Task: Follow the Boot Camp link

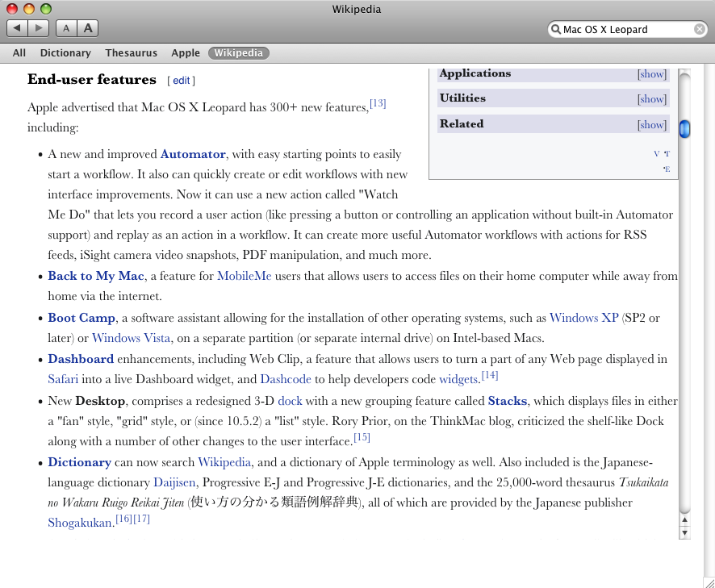Action: (82, 318)
